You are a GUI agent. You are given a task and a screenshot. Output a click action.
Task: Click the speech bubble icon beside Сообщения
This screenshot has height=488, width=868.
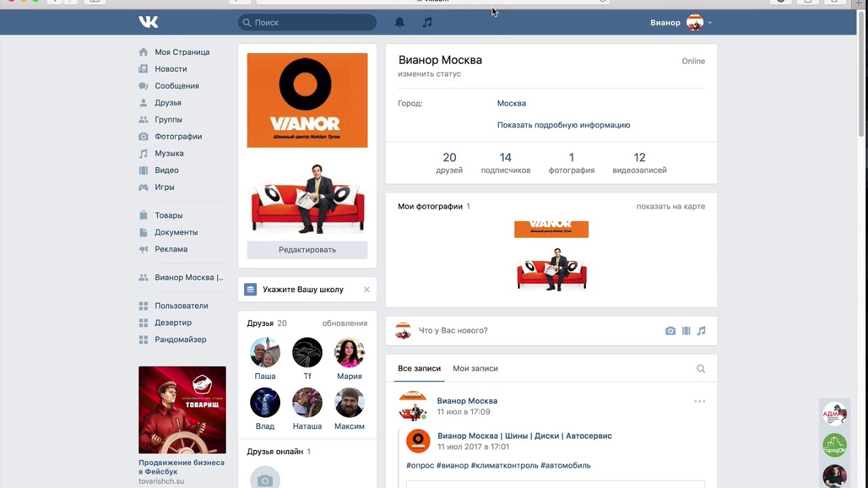[143, 86]
